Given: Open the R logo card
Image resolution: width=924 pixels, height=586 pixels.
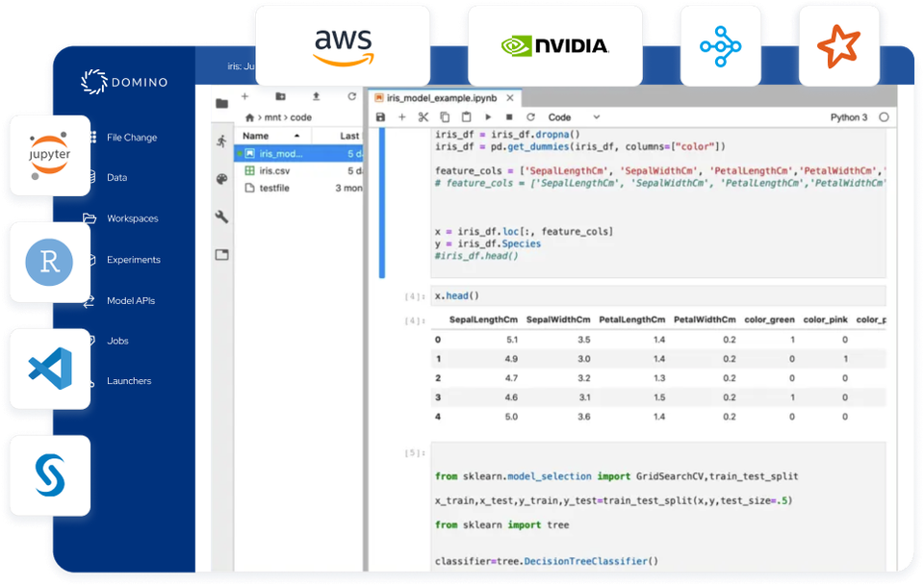Looking at the screenshot, I should (x=50, y=262).
